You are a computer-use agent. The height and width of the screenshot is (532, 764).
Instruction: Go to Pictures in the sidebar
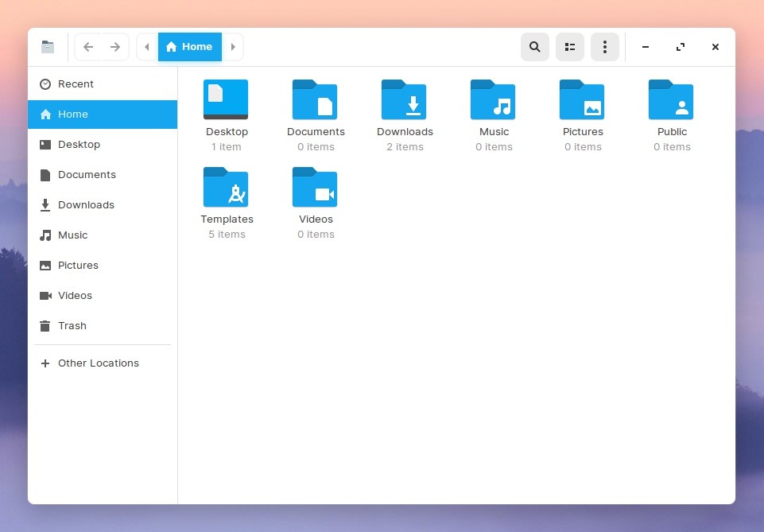(78, 266)
